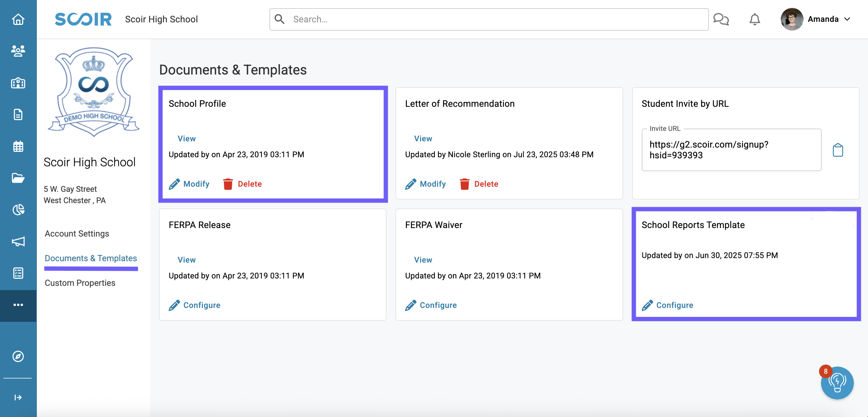Open the messages chat icon
The height and width of the screenshot is (417, 868).
(x=721, y=19)
